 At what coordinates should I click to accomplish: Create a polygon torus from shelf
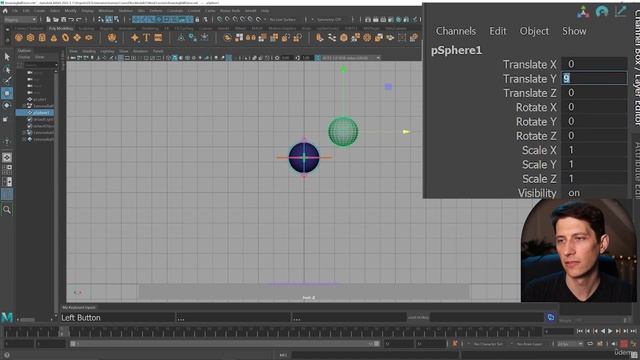pos(65,38)
